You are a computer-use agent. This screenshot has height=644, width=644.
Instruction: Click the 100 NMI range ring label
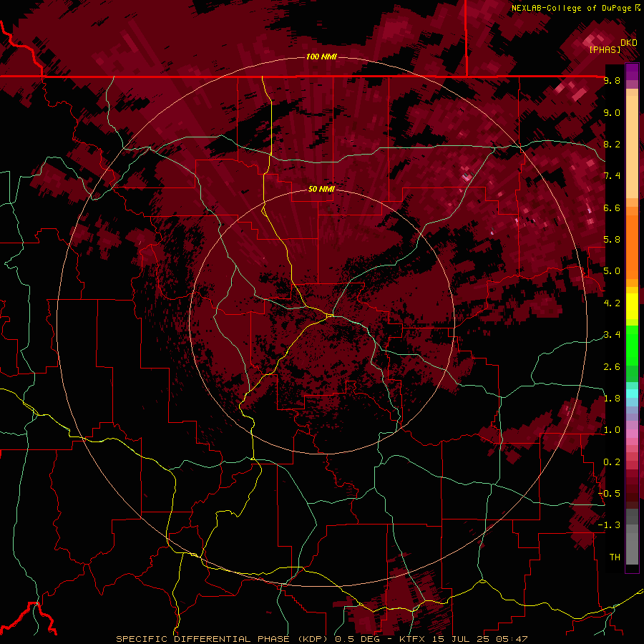pyautogui.click(x=321, y=57)
